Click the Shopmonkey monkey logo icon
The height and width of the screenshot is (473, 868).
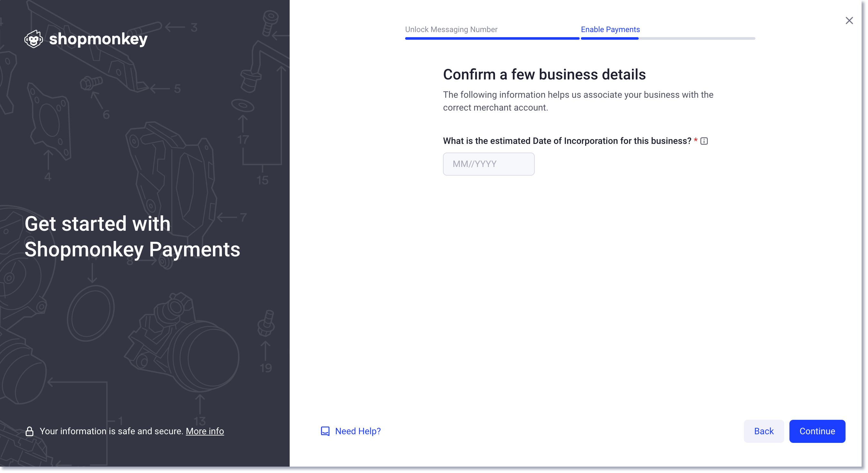[x=34, y=39]
